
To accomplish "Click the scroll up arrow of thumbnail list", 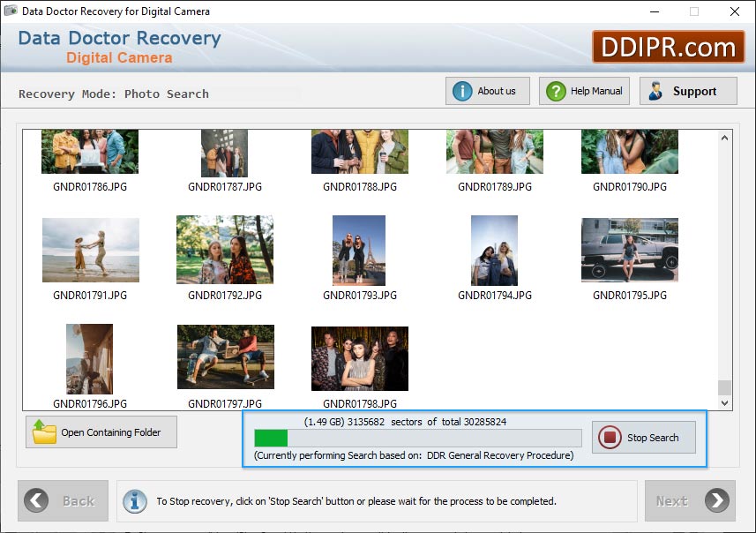I will [x=724, y=138].
